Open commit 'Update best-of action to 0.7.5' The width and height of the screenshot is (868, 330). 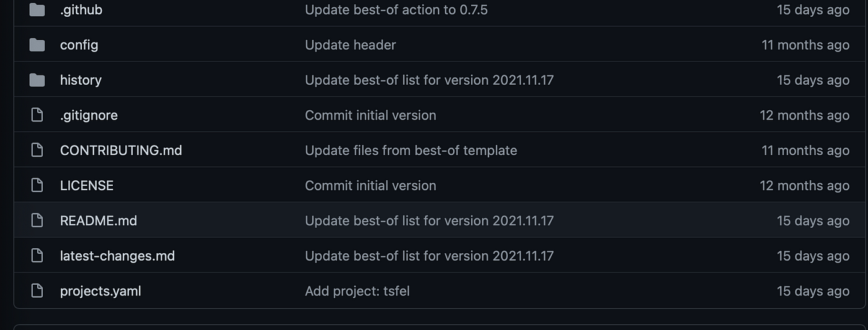pos(396,10)
